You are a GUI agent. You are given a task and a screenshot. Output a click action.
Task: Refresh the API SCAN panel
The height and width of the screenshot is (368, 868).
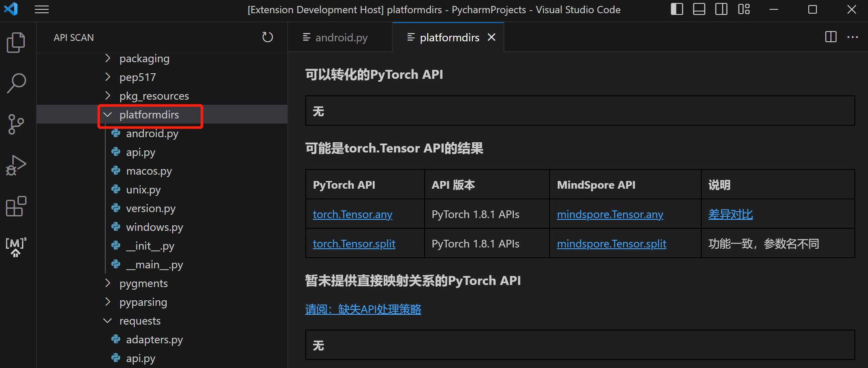tap(267, 37)
